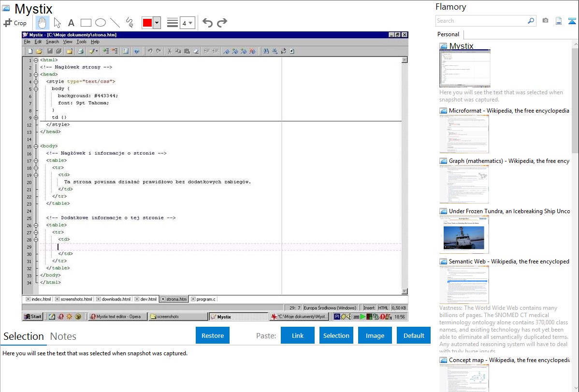The width and height of the screenshot is (579, 392).
Task: Click the magnifier icon in search box
Action: click(x=531, y=21)
